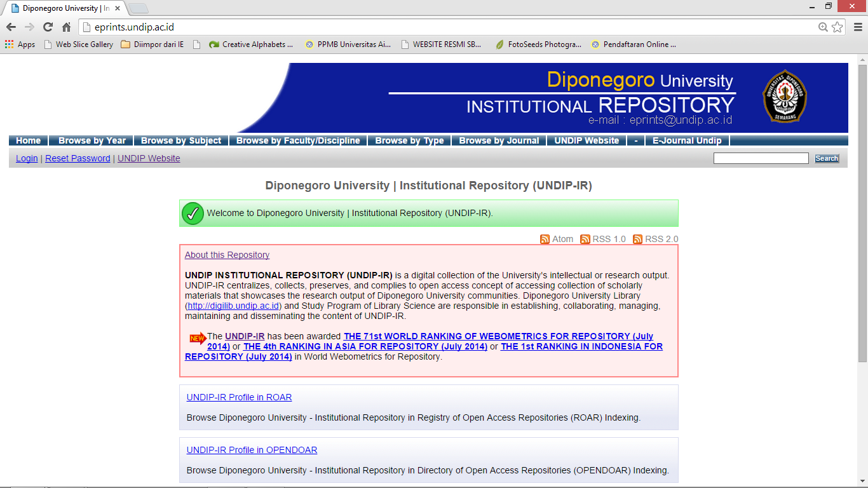Click UNDIP Website link beside Reset Password
868x488 pixels.
(149, 158)
